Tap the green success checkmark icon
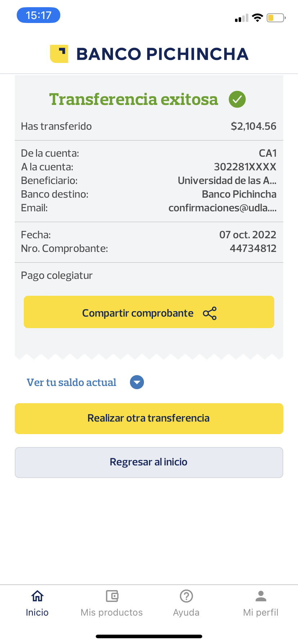This screenshot has width=298, height=644. (x=237, y=99)
